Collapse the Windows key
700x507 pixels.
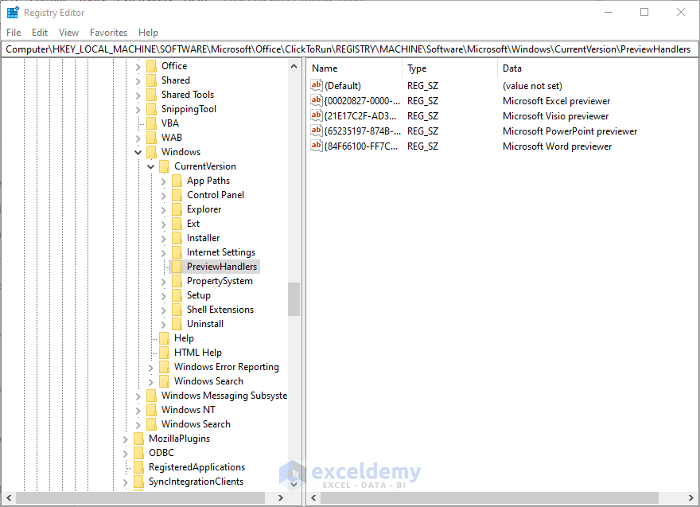pyautogui.click(x=138, y=152)
